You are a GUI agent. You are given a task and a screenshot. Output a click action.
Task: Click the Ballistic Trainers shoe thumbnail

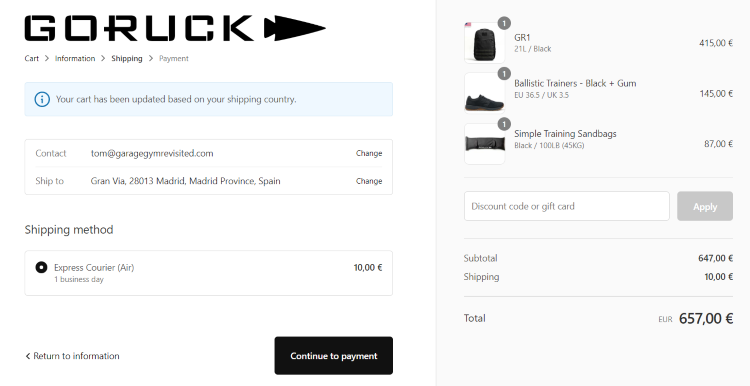[x=484, y=93]
